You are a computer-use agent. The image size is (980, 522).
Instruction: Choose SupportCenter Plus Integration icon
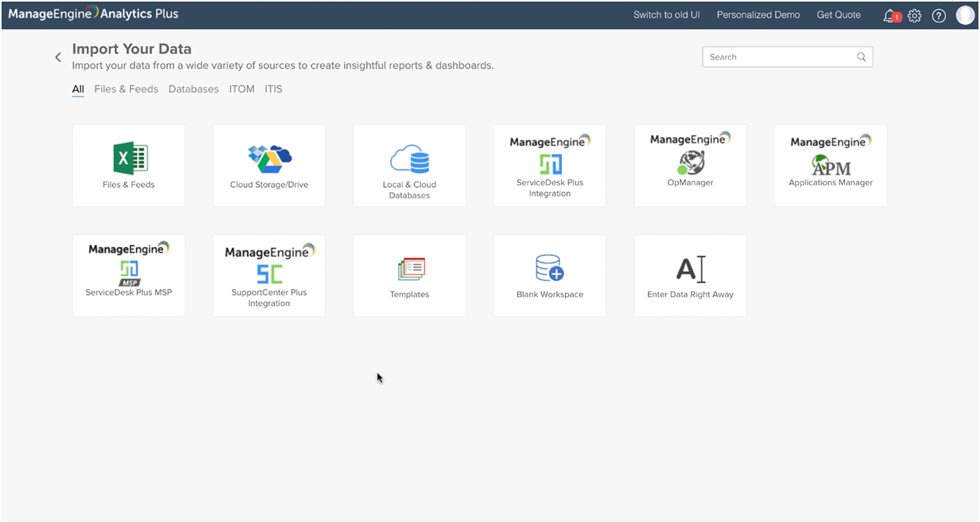tap(270, 274)
